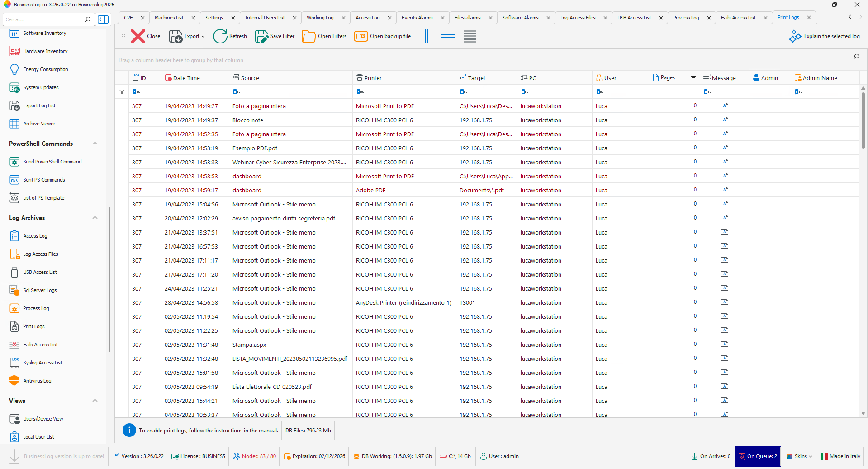This screenshot has height=469, width=868.
Task: Click Explain the selected log icon
Action: click(x=795, y=36)
